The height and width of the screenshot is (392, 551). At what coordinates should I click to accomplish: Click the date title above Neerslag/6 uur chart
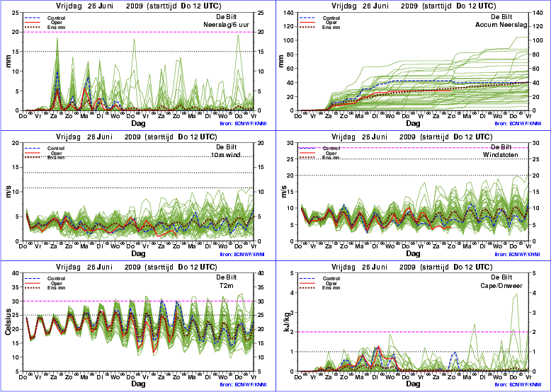[138, 6]
